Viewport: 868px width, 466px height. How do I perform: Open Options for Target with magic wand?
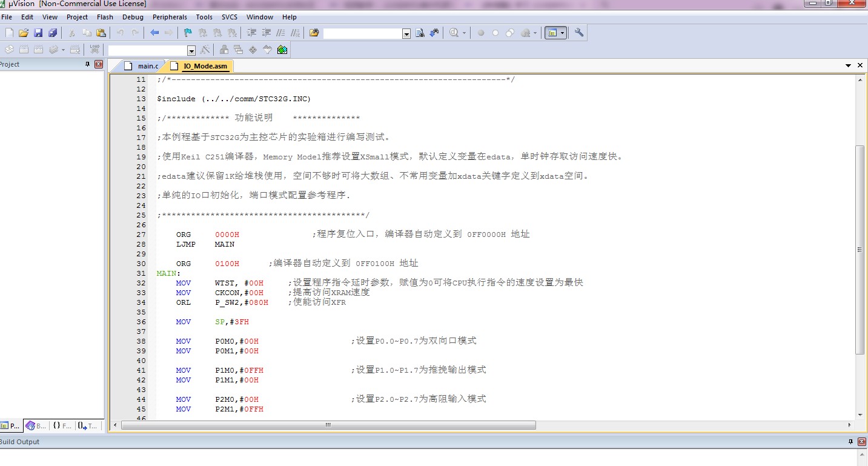205,50
